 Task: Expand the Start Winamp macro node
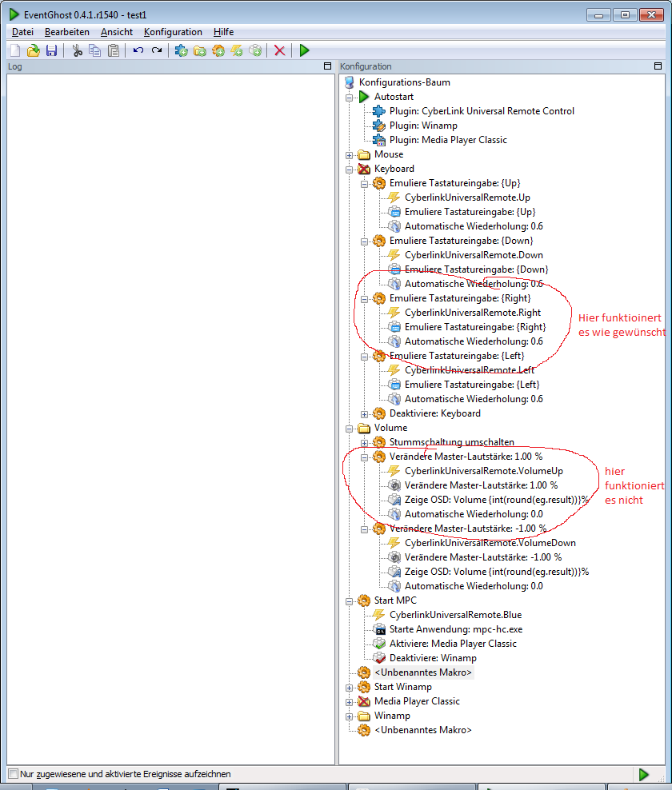pos(350,687)
